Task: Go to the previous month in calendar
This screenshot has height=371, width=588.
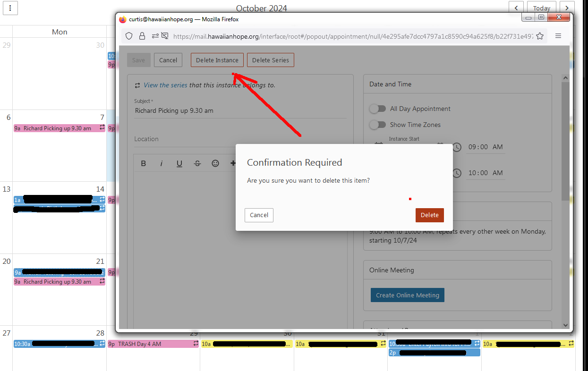Action: click(516, 8)
